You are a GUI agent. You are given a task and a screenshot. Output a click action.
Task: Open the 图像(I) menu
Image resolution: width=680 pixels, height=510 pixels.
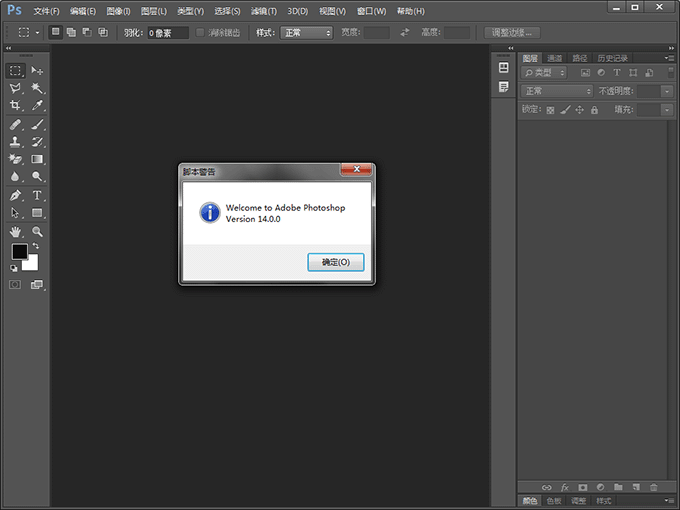(118, 11)
